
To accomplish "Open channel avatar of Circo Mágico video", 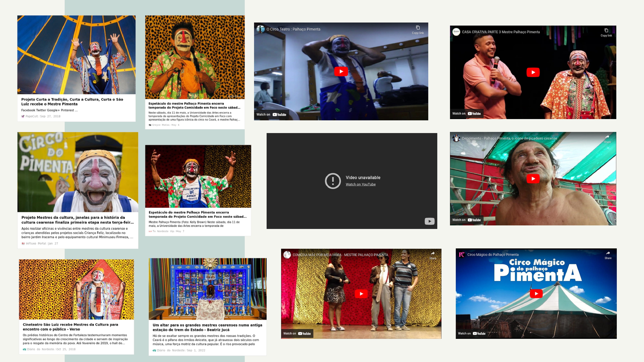I will pyautogui.click(x=461, y=255).
